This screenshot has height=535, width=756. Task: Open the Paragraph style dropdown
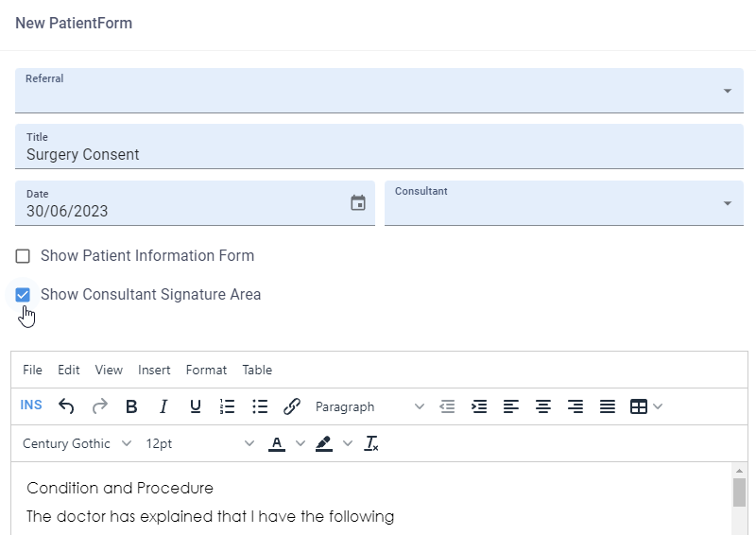(x=369, y=406)
